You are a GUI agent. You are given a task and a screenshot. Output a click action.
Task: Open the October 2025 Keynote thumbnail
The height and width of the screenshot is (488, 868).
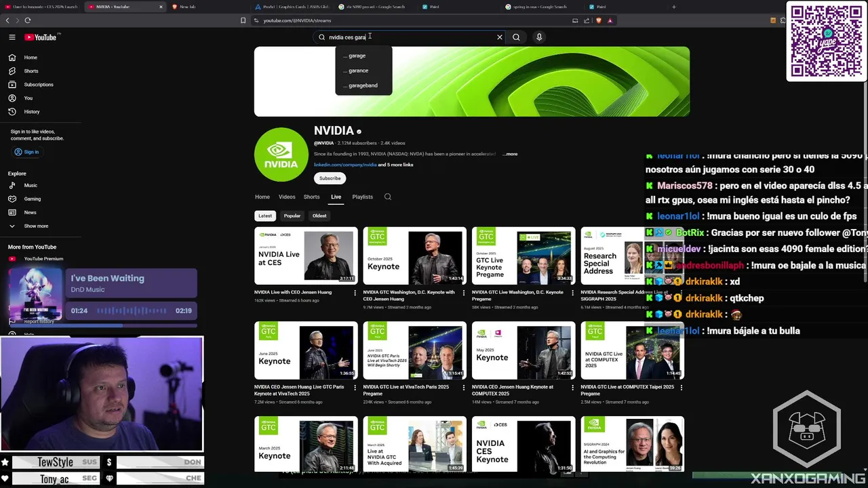point(414,256)
